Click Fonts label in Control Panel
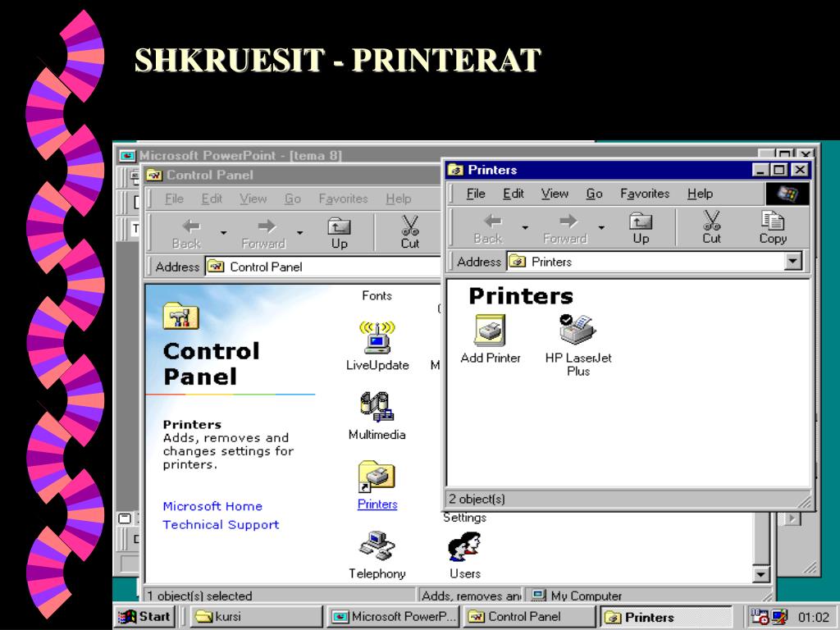The height and width of the screenshot is (630, 840). 377,295
